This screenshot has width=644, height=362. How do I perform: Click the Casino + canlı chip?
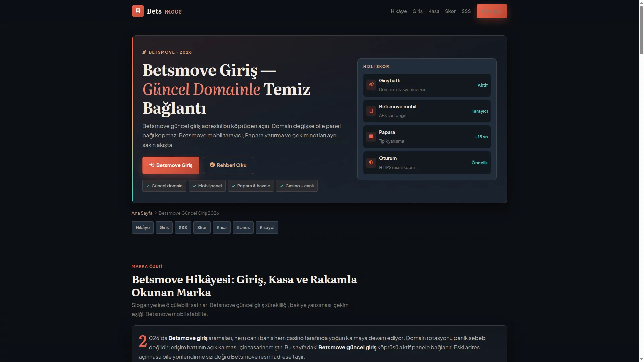point(297,186)
